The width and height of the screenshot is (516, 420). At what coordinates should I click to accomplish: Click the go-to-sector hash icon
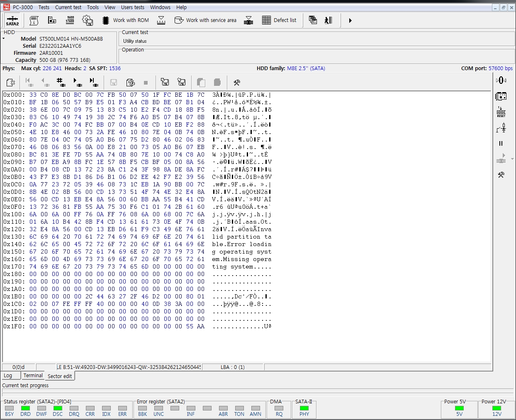click(61, 82)
